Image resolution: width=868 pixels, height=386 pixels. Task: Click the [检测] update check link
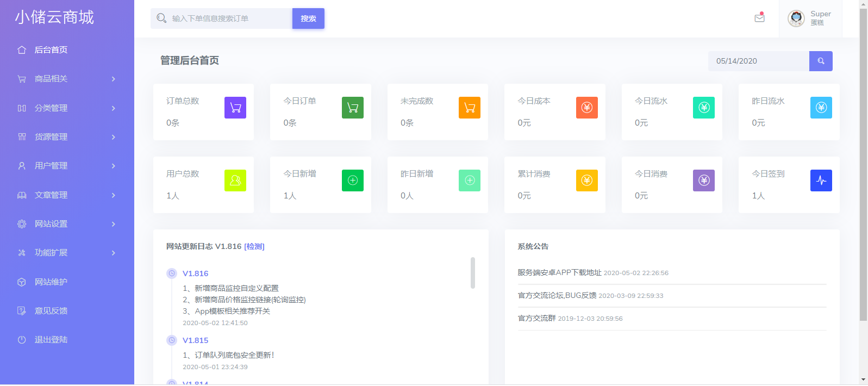(254, 246)
